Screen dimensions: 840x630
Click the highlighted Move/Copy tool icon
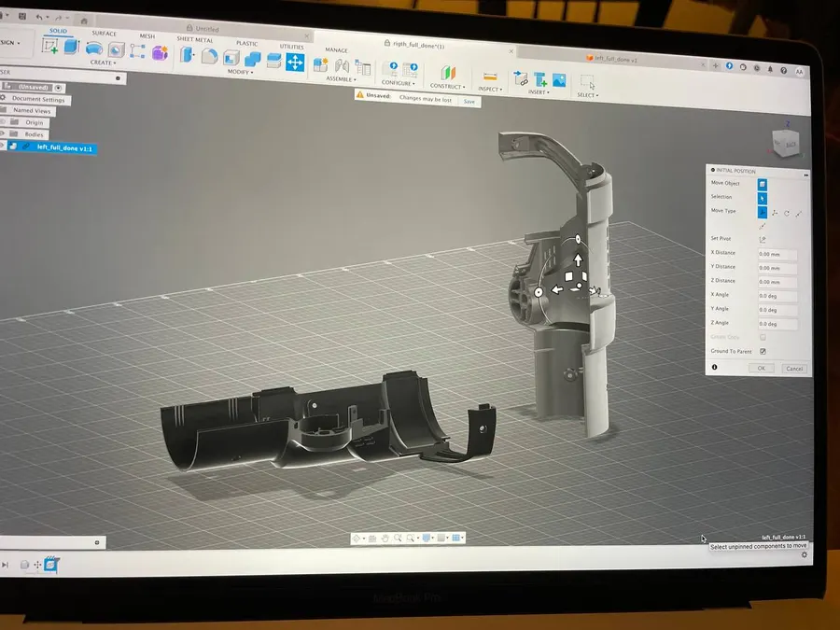295,63
